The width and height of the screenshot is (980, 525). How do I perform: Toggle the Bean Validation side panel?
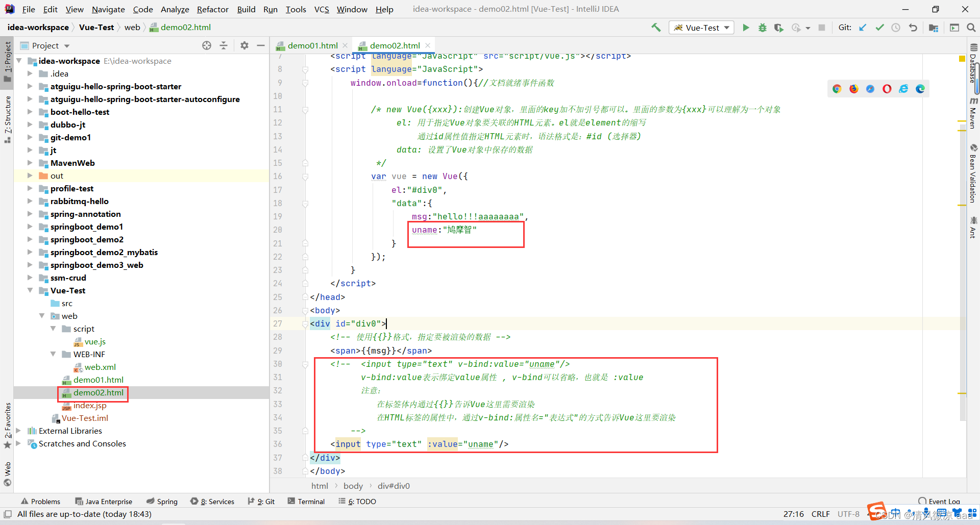point(973,173)
